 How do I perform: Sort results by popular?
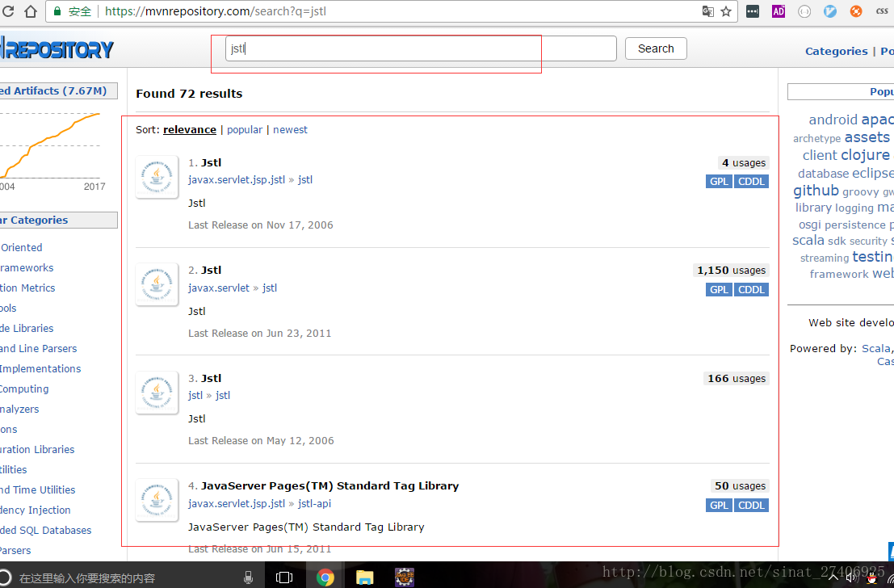click(x=245, y=130)
